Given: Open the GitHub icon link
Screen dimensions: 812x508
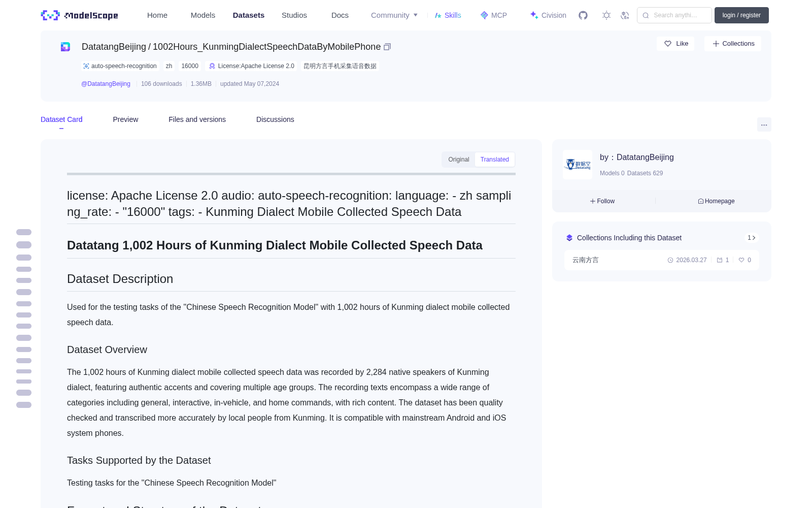Looking at the screenshot, I should [583, 15].
